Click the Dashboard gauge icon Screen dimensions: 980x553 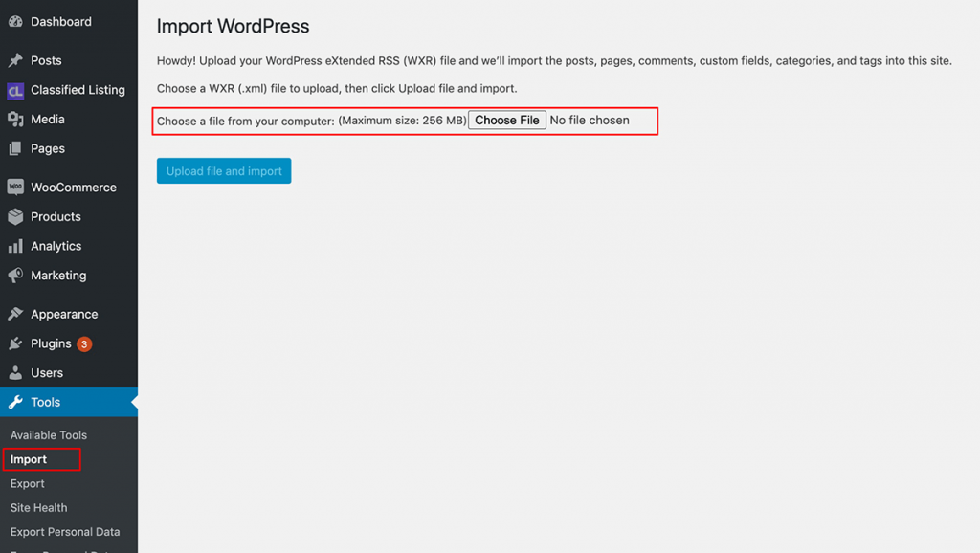pos(15,21)
